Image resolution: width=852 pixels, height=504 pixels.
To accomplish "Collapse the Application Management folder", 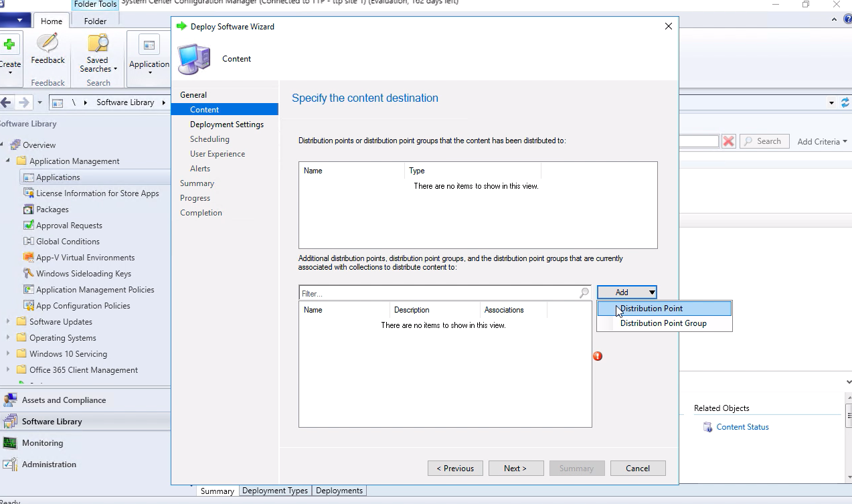I will coord(8,161).
